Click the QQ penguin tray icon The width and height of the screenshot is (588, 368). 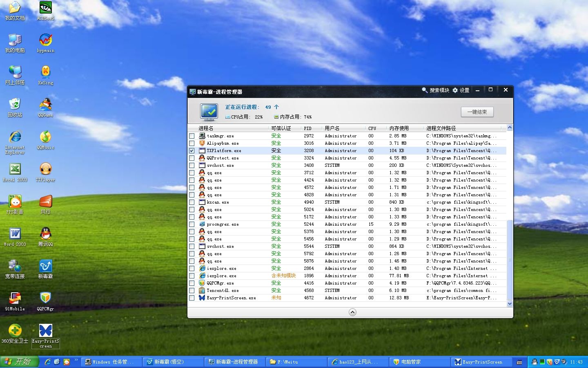pos(535,362)
